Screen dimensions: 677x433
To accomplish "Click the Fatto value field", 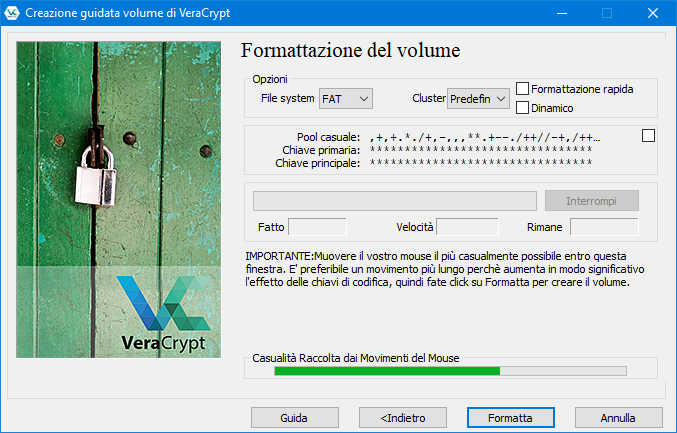I will pos(317,227).
